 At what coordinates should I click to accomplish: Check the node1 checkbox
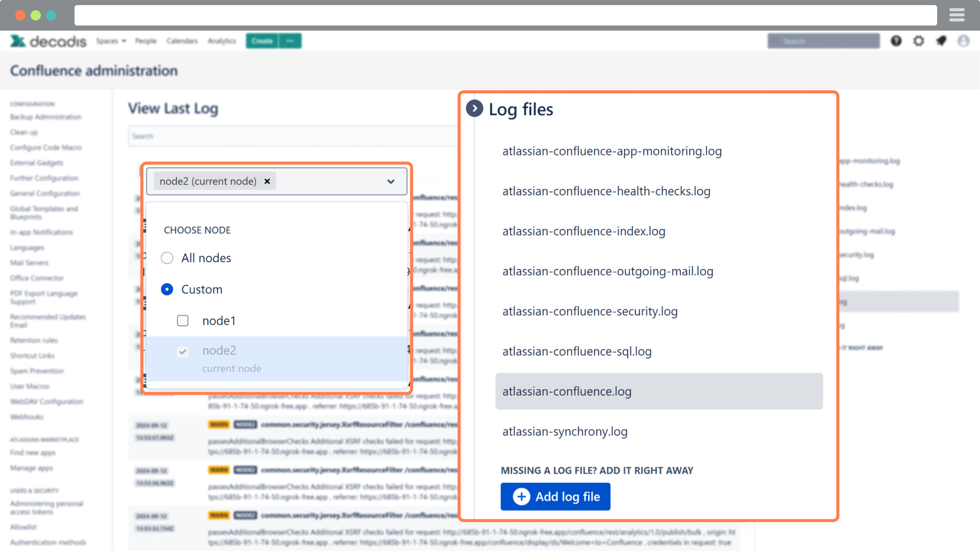[x=183, y=320]
